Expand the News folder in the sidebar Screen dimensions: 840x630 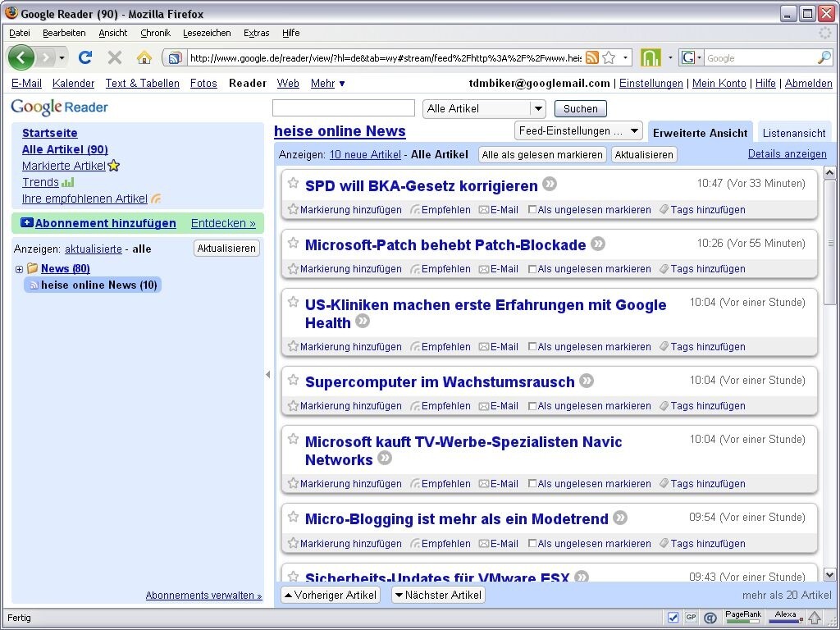18,268
